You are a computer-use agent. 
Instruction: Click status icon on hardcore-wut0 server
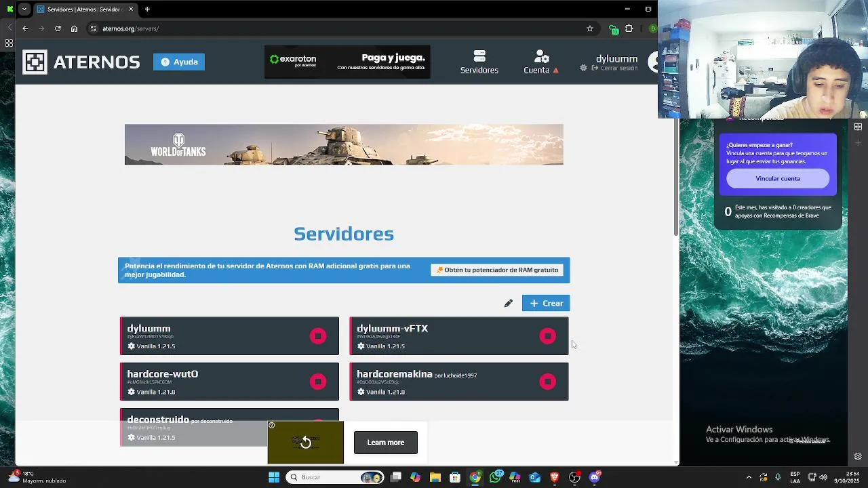coord(318,382)
